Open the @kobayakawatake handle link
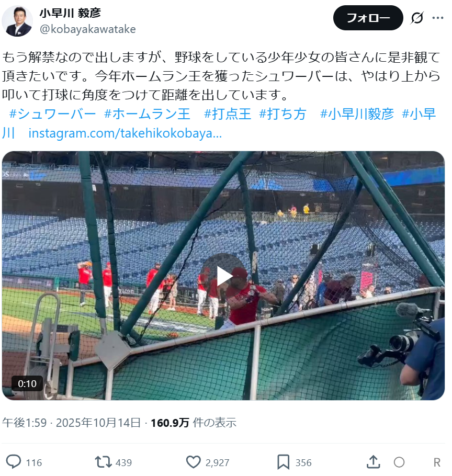The width and height of the screenshot is (452, 476). (x=87, y=29)
